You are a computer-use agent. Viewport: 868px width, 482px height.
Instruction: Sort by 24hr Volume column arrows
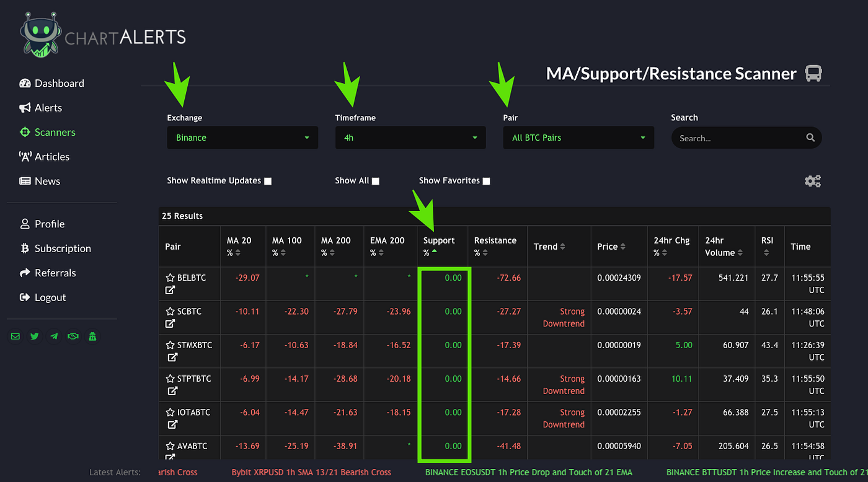coord(740,253)
